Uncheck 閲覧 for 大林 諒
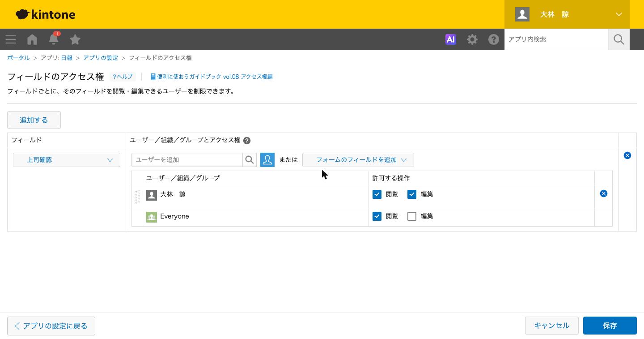 (x=377, y=194)
